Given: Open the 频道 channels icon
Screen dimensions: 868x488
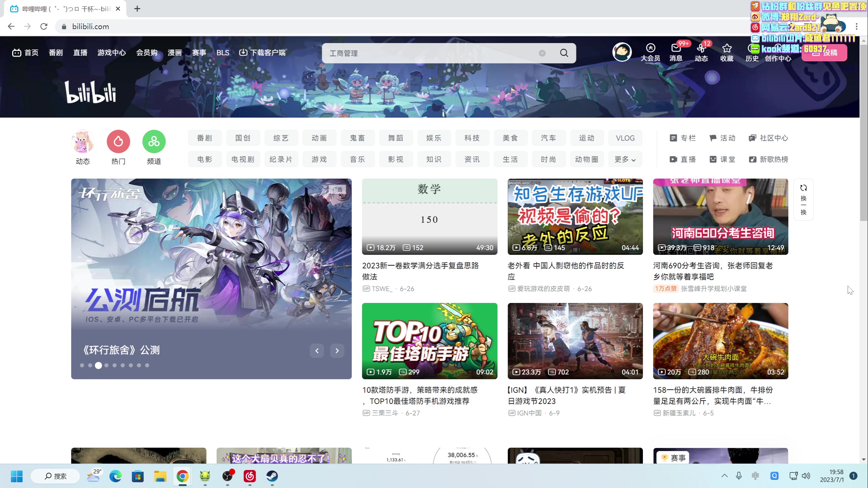Looking at the screenshot, I should pyautogui.click(x=154, y=142).
